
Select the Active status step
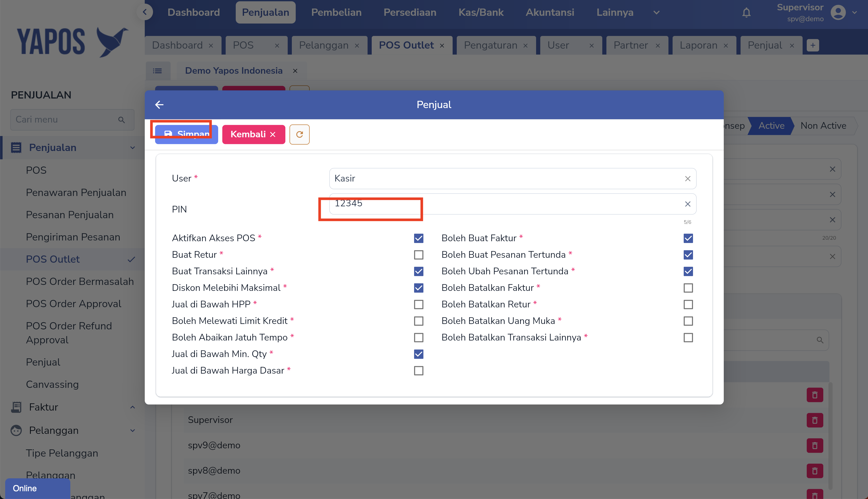[771, 126]
